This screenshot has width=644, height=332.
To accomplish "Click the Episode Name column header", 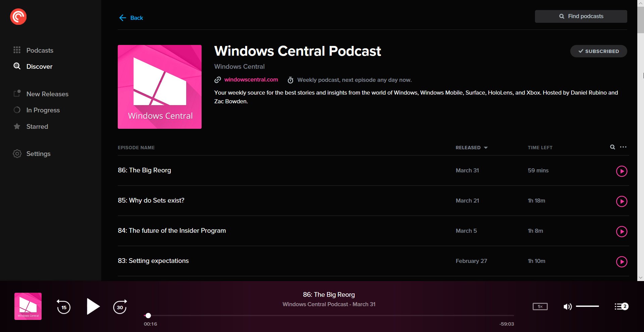I will click(136, 148).
